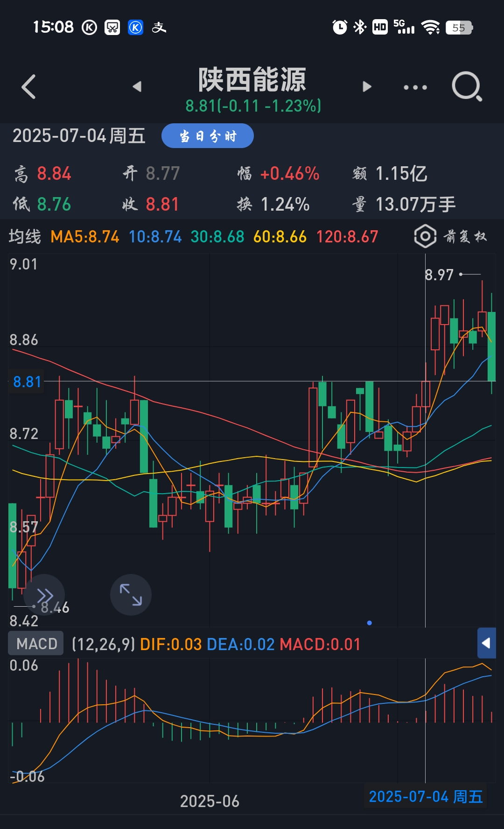
Task: Go to previous stock with left triangle
Action: (137, 86)
